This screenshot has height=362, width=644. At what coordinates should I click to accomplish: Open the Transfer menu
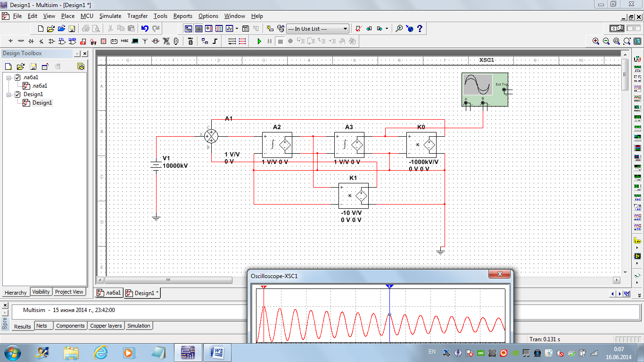(x=137, y=16)
